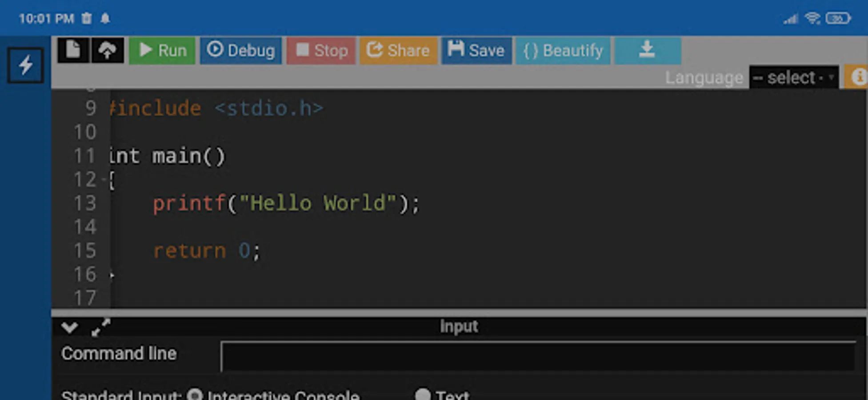Screen dimensions: 868x400
Task: Click line number 17 in the gutter
Action: coord(85,298)
